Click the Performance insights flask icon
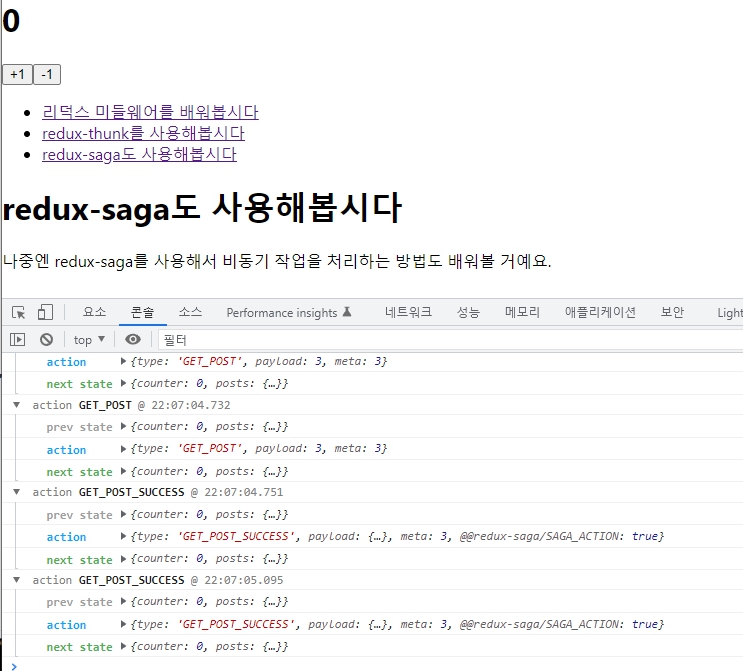Screen dimensions: 743x671 pyautogui.click(x=347, y=312)
